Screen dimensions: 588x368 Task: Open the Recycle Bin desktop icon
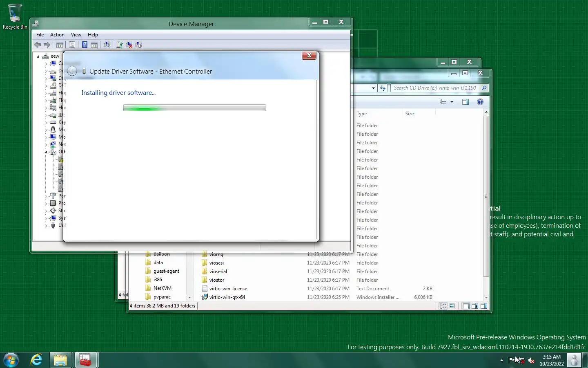coord(15,17)
